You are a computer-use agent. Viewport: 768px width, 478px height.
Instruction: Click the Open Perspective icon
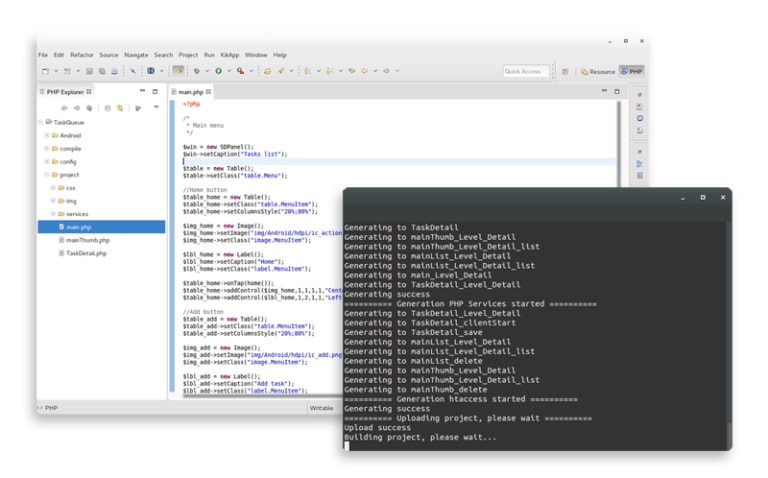tap(565, 72)
